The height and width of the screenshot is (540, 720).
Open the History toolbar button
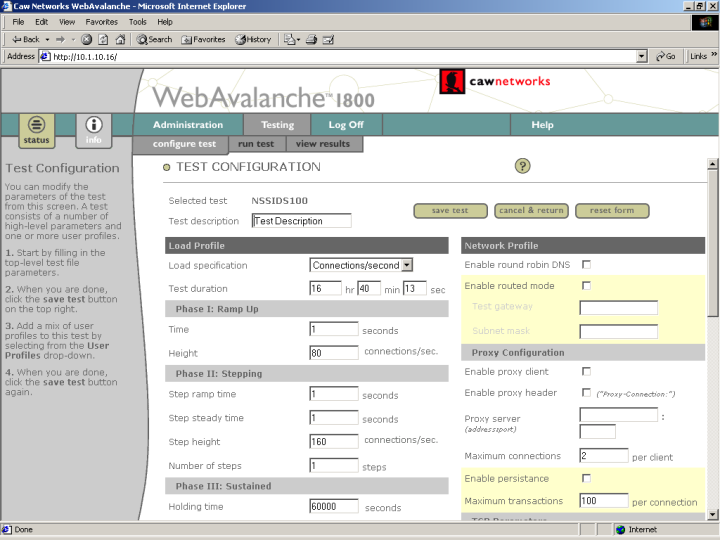click(253, 39)
